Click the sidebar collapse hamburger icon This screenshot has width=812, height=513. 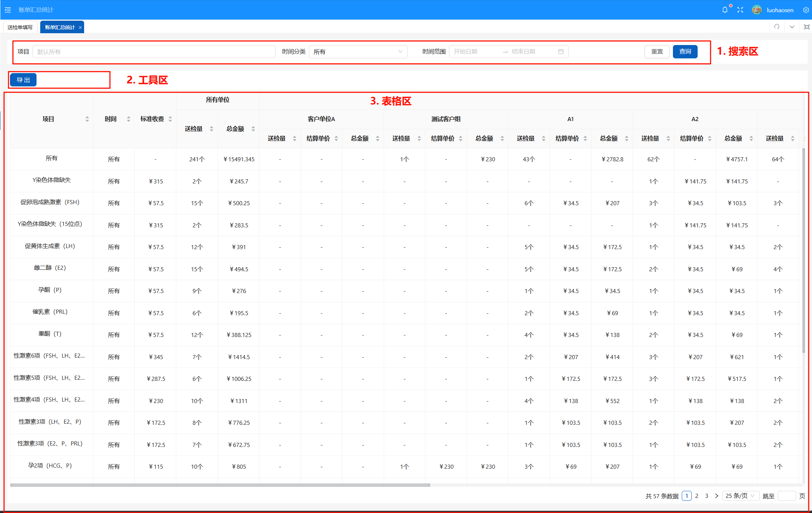8,10
